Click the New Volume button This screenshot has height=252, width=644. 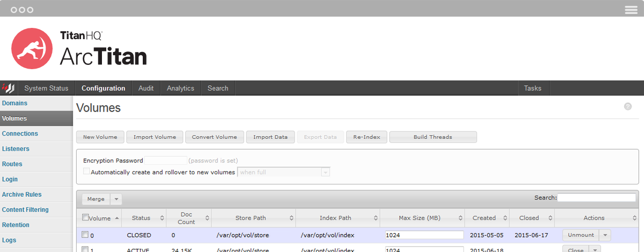[x=100, y=137]
